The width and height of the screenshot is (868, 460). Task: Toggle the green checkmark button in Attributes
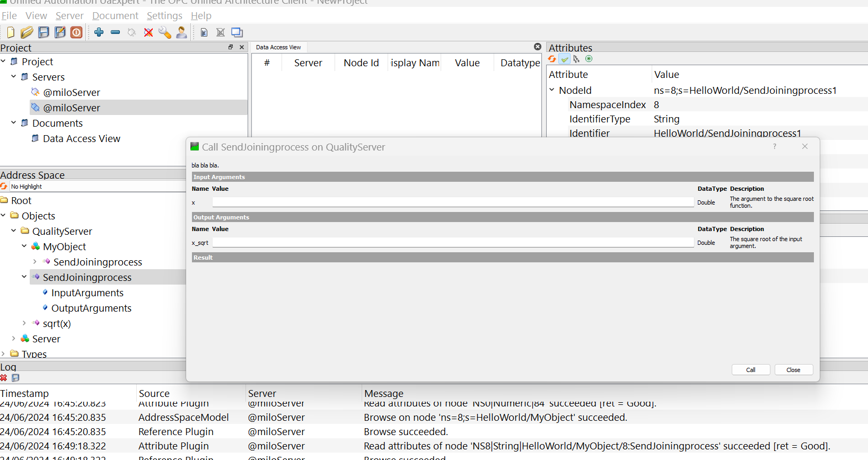(x=565, y=59)
